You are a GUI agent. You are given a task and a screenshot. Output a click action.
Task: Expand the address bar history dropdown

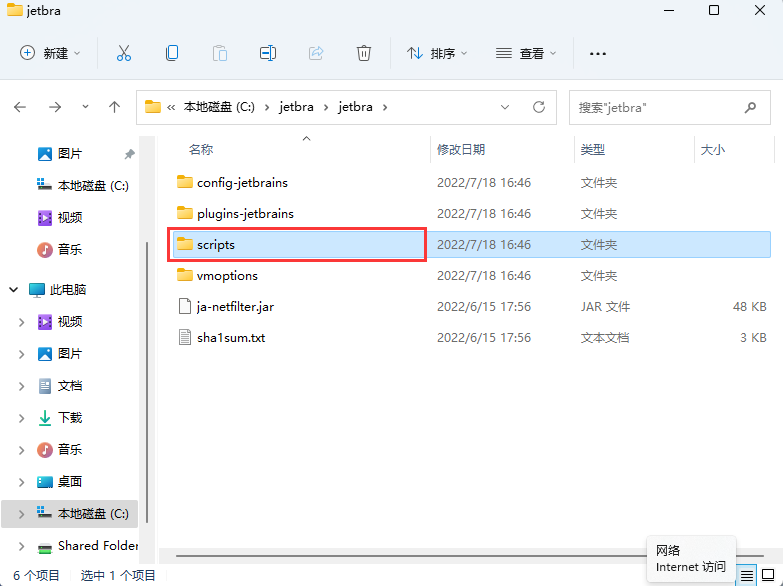[505, 107]
